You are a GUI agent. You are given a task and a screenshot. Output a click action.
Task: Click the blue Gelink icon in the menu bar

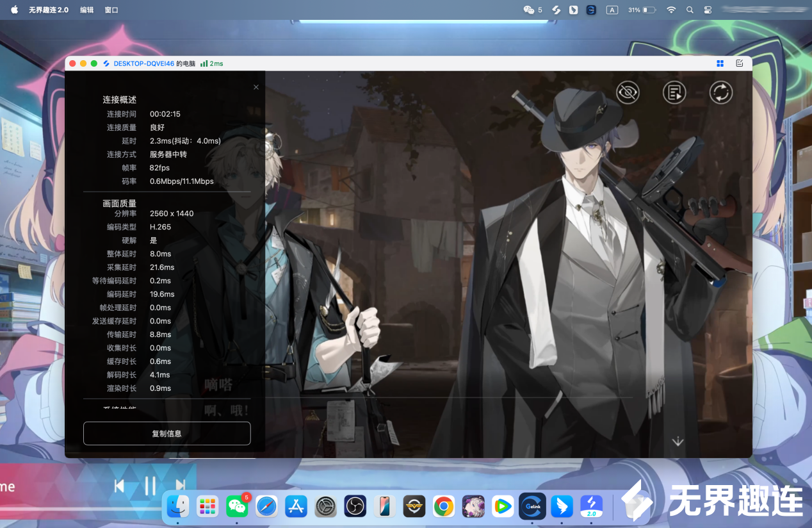pos(591,10)
